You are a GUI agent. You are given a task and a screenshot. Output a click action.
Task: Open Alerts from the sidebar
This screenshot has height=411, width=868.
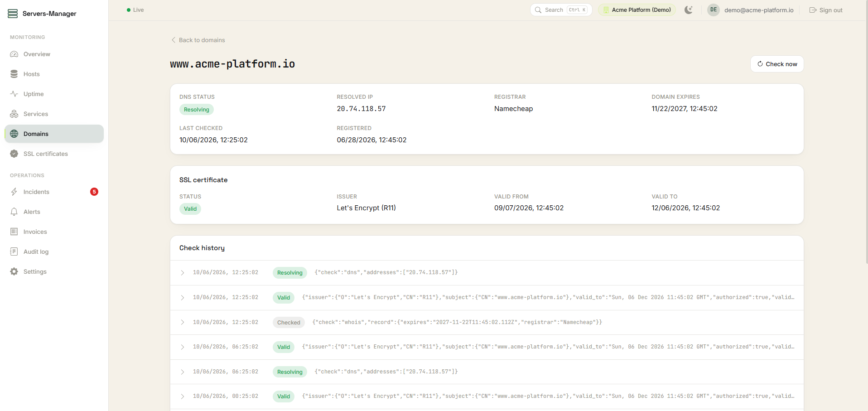(x=54, y=212)
